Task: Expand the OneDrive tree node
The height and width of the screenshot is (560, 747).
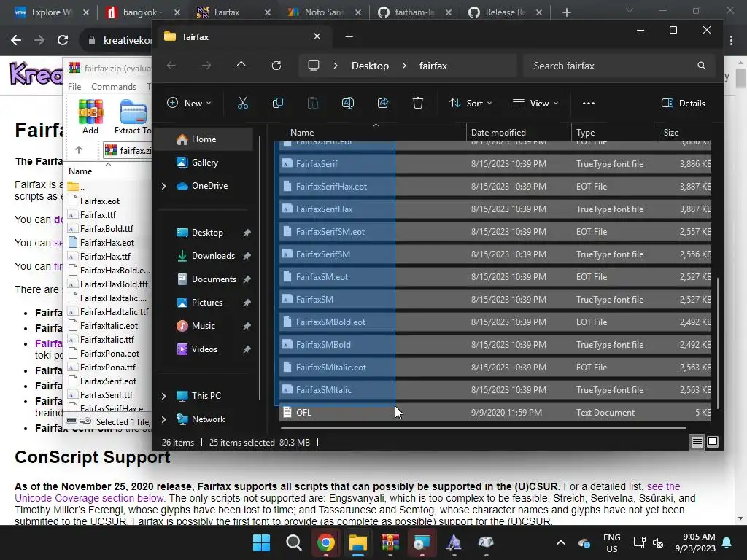Action: pyautogui.click(x=164, y=186)
